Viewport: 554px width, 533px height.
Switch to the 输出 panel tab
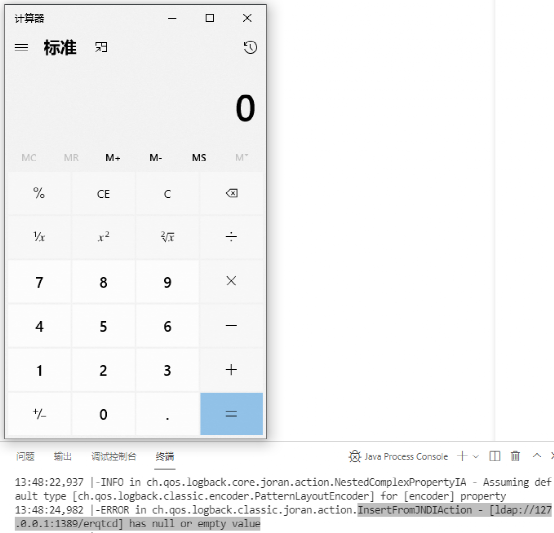(63, 456)
